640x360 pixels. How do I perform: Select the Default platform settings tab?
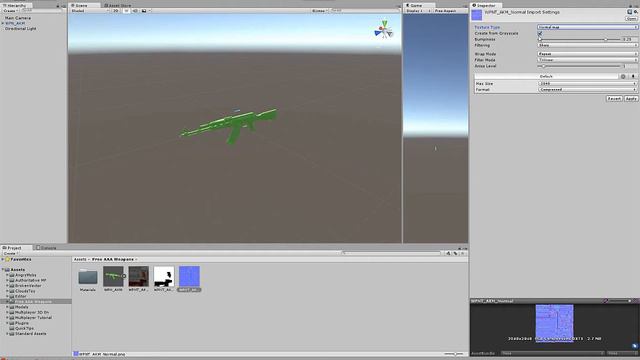coord(546,76)
